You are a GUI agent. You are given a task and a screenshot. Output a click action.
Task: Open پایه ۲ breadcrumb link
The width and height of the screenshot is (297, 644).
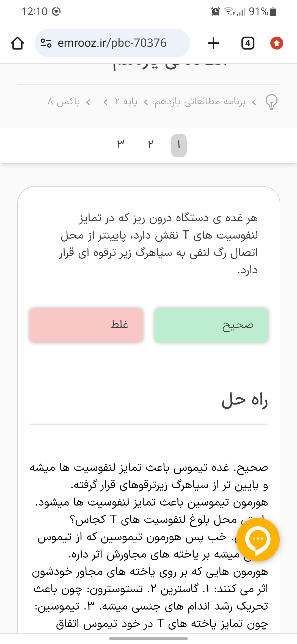tap(126, 102)
